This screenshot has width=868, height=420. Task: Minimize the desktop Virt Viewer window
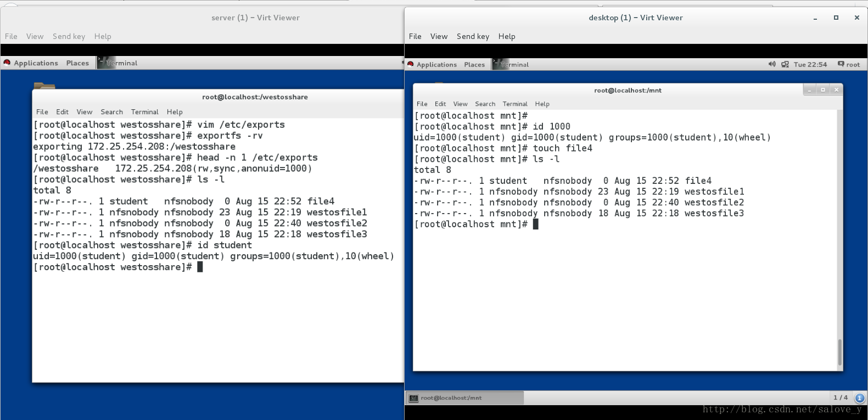(815, 18)
